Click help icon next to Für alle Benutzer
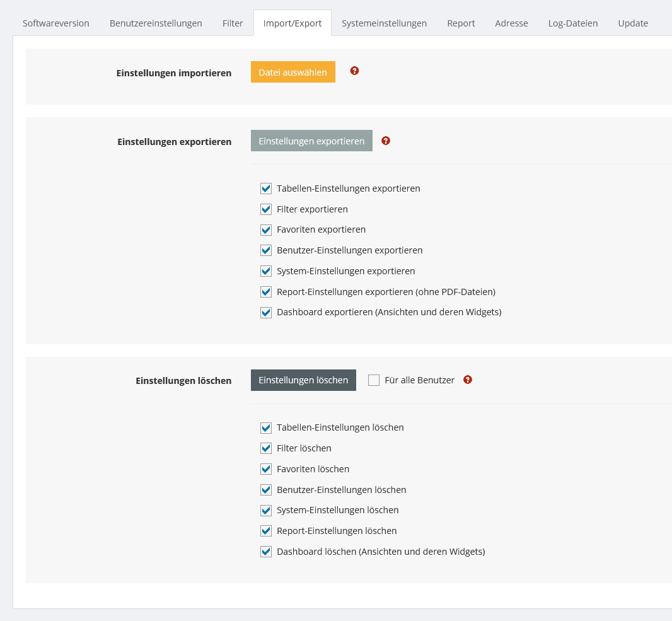 click(x=467, y=380)
